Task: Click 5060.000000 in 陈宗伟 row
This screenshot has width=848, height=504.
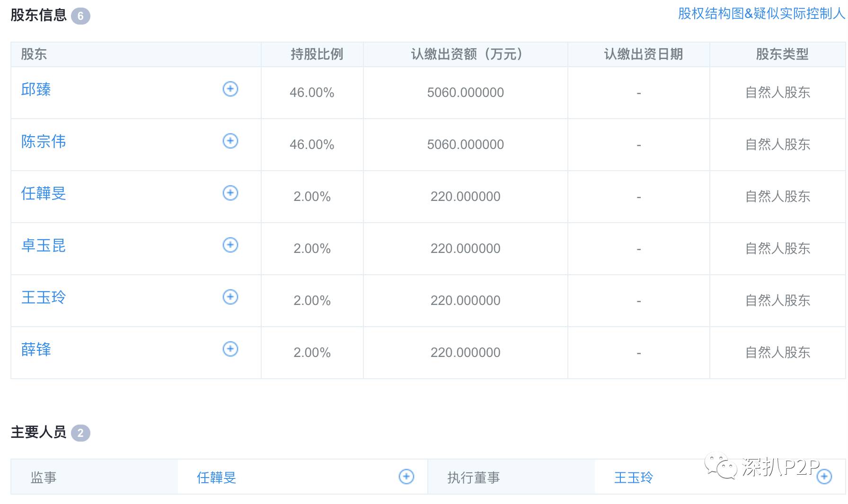Action: (x=466, y=145)
